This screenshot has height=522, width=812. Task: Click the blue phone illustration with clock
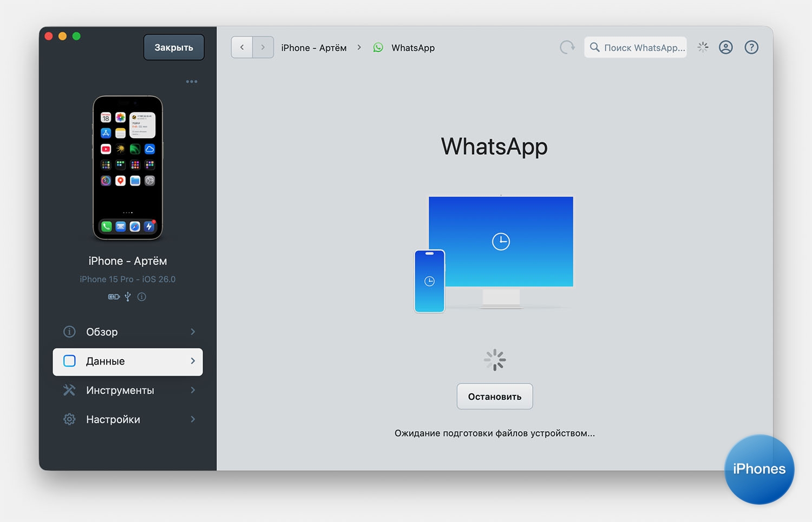[x=430, y=281]
